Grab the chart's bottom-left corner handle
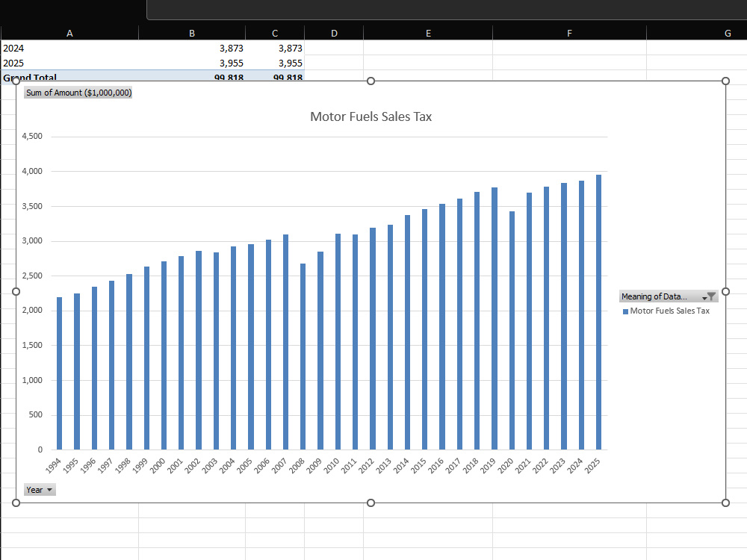This screenshot has height=560, width=747. coord(16,503)
